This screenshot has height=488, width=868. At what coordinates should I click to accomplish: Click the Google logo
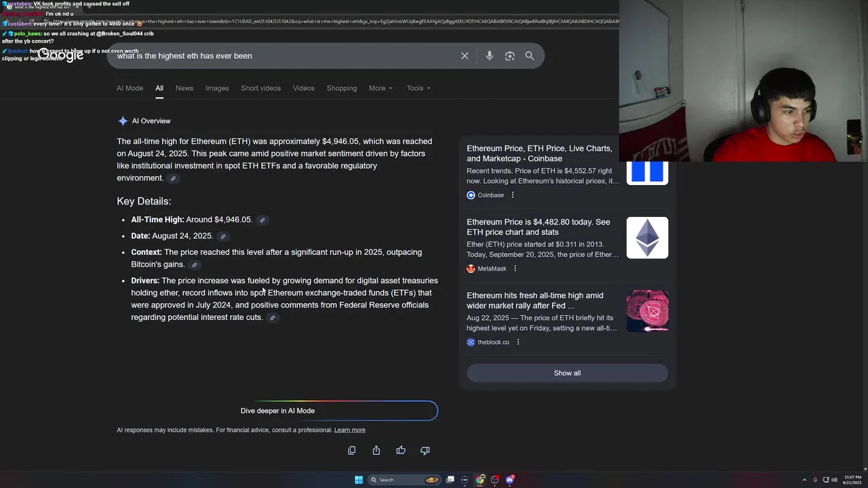[x=61, y=56]
